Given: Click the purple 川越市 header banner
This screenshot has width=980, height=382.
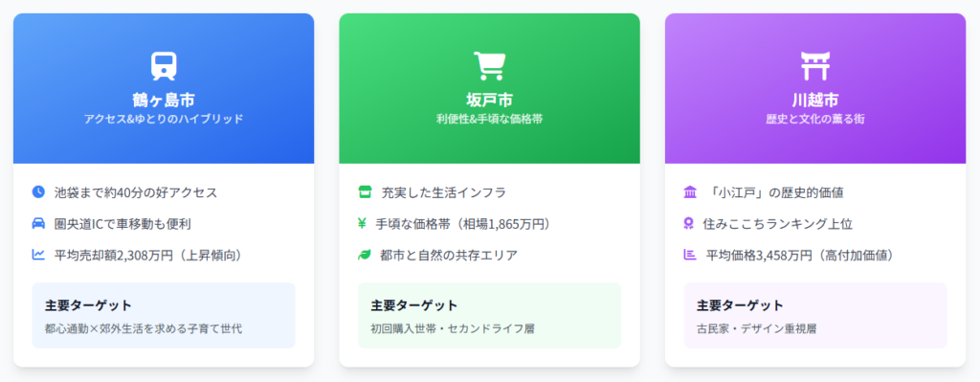Looking at the screenshot, I should coord(815,88).
